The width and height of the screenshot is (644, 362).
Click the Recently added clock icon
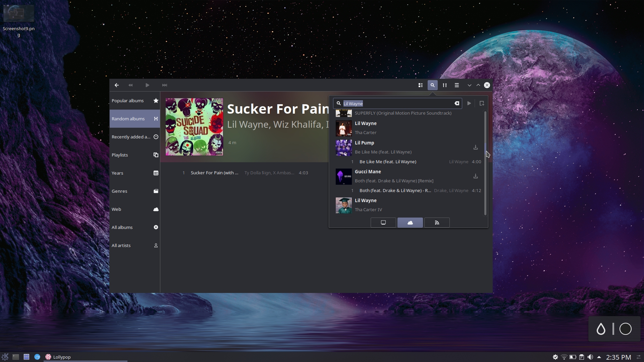[156, 137]
